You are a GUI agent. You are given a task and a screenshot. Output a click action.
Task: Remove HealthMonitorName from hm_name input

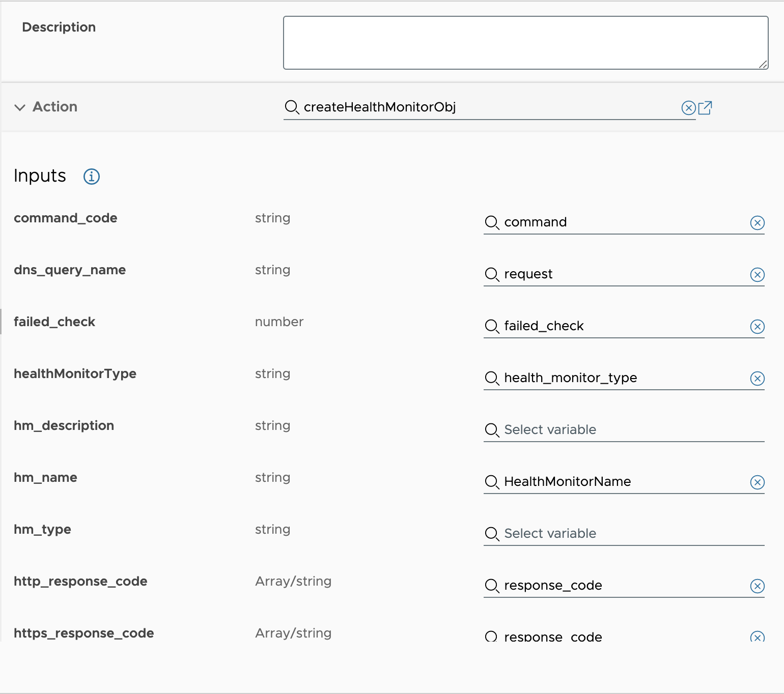click(x=757, y=482)
